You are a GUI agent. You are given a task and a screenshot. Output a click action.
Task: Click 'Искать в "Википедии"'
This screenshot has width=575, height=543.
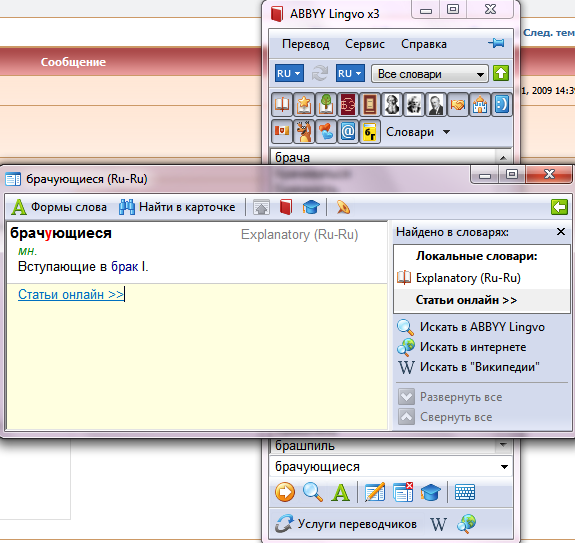(468, 367)
